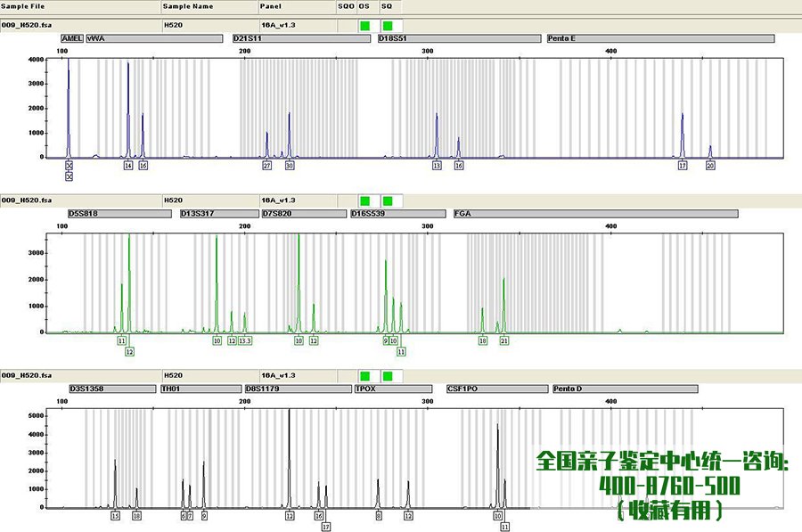Select the D16S539 locus marker bar
The image size is (802, 532).
pos(397,213)
